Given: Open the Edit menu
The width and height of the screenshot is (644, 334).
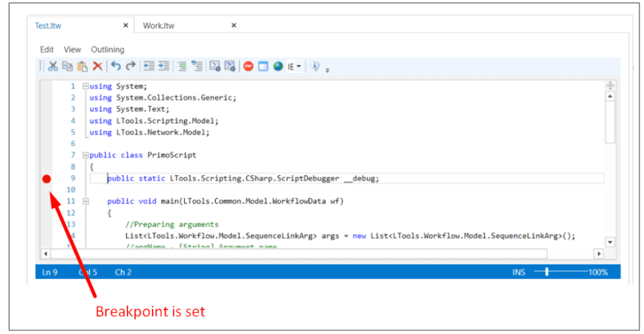Looking at the screenshot, I should 47,49.
